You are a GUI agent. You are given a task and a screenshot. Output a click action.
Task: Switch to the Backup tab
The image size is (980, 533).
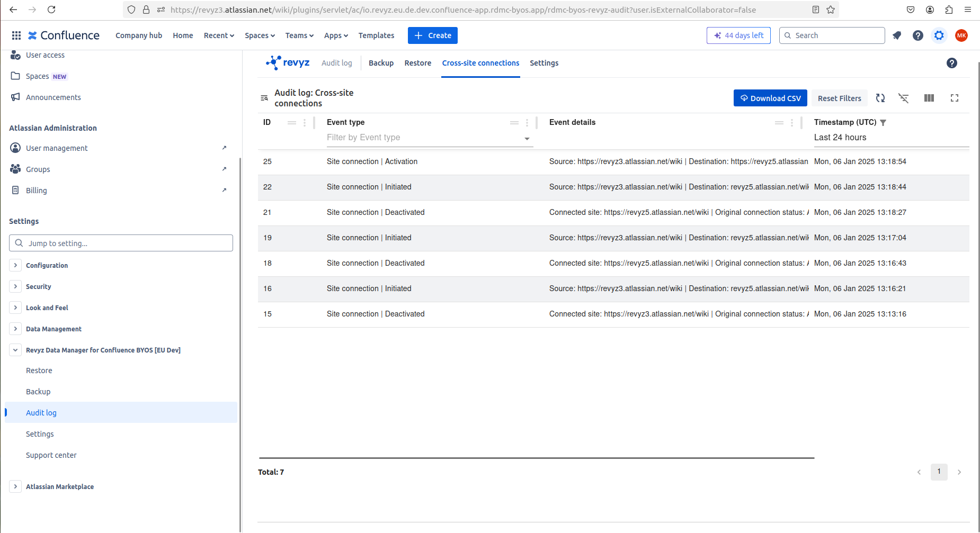click(381, 63)
